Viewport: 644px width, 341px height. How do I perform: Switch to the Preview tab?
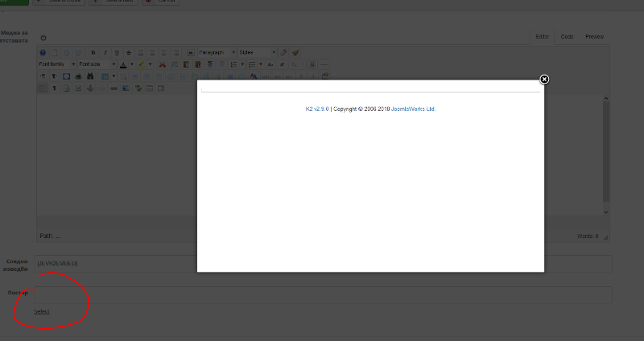pyautogui.click(x=594, y=36)
